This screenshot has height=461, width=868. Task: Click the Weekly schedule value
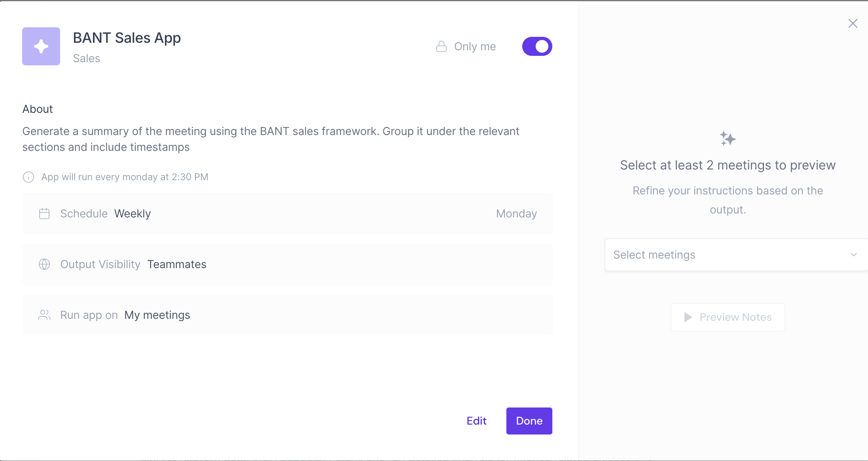click(x=133, y=214)
